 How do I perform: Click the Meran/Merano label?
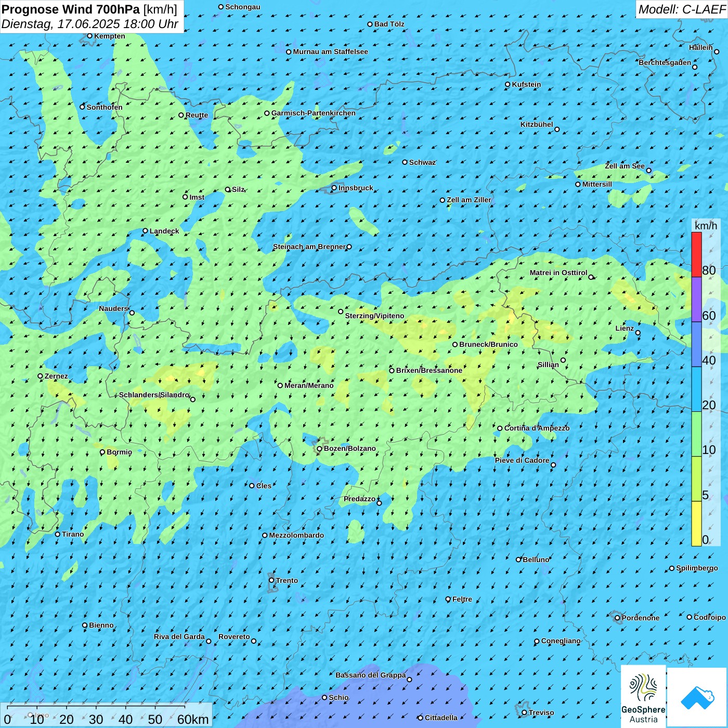[309, 385]
